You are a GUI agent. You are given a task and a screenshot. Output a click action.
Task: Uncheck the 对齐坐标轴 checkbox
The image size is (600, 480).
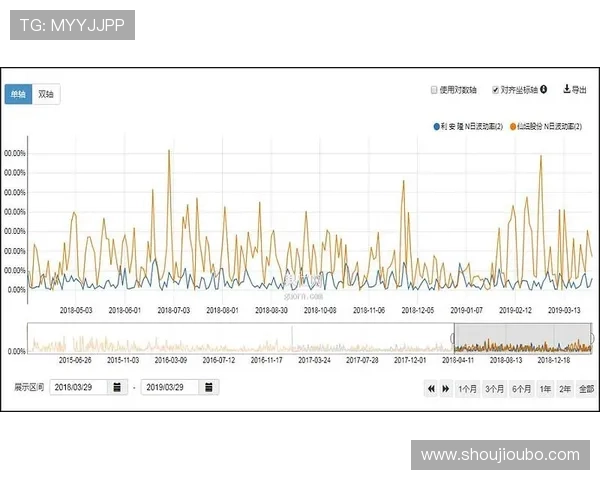pos(495,90)
